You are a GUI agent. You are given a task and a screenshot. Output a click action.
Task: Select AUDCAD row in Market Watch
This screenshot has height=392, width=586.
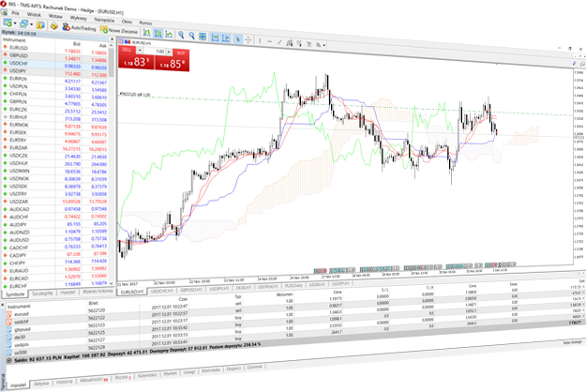pos(55,209)
